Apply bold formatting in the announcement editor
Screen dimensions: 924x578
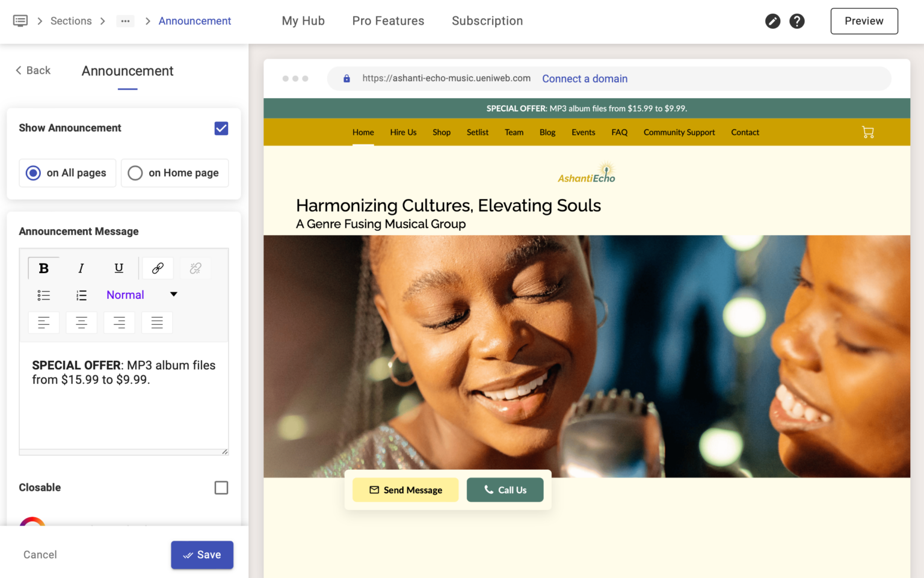click(x=43, y=268)
